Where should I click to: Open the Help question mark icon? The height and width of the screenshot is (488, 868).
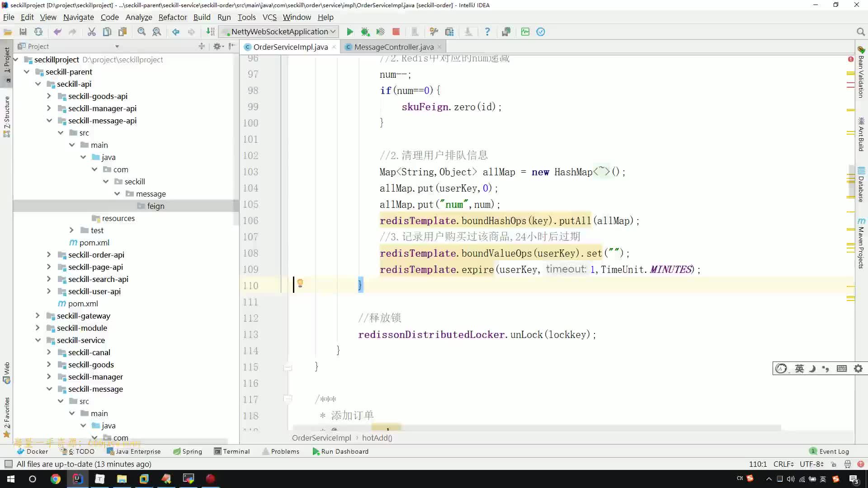click(487, 32)
